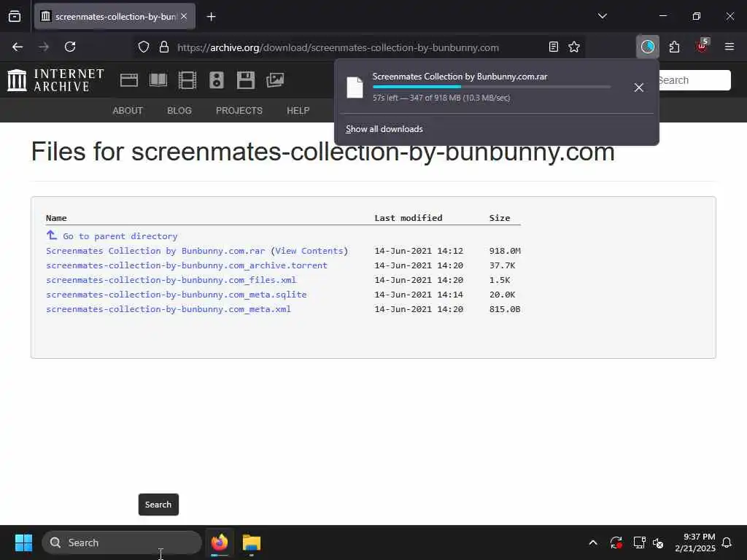This screenshot has width=747, height=560.
Task: View site security padlock info
Action: 164,47
